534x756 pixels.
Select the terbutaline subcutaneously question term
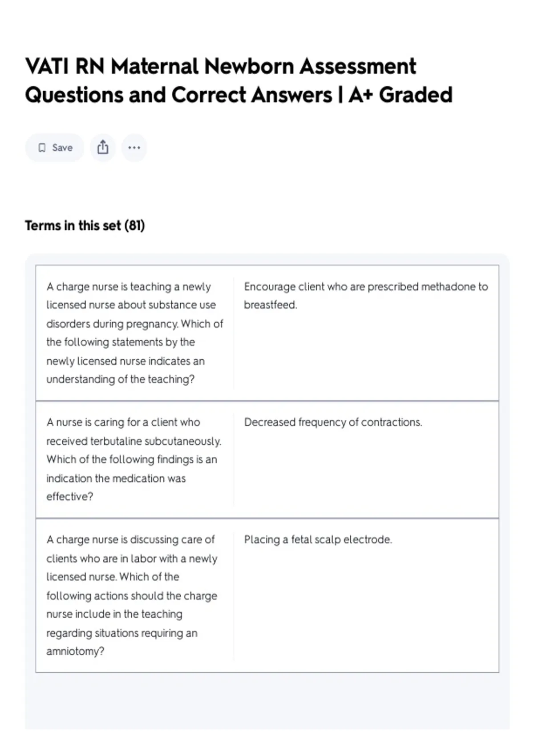tap(134, 459)
